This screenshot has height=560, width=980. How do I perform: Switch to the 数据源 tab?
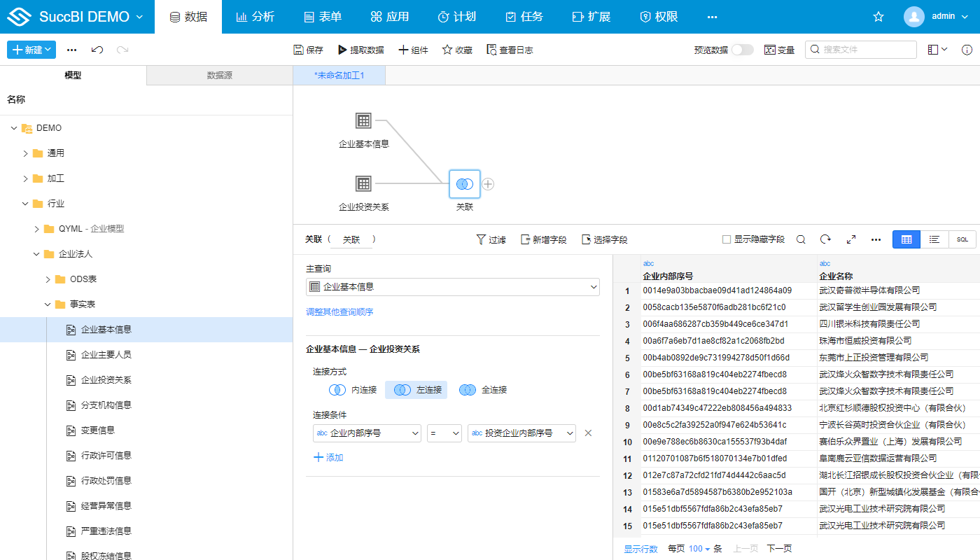(x=219, y=76)
